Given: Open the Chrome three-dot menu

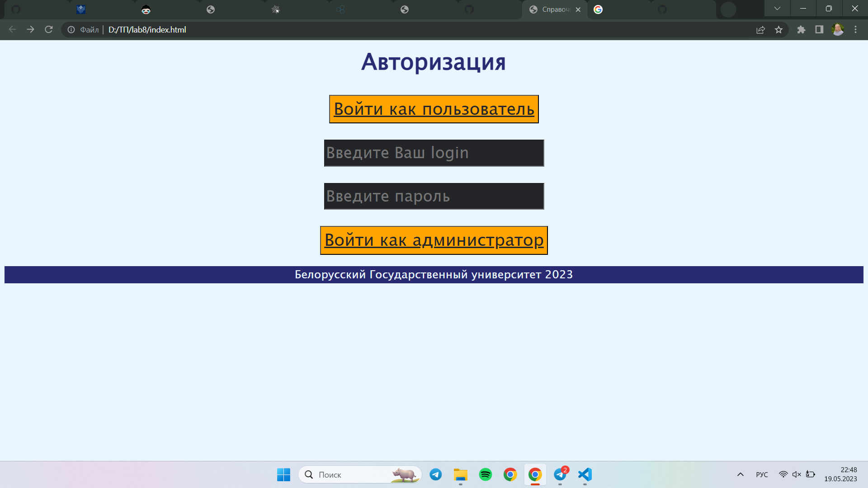Looking at the screenshot, I should coord(855,30).
